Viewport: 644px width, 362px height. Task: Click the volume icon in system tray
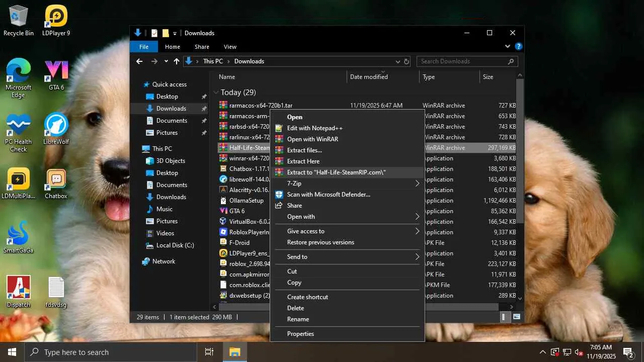579,352
